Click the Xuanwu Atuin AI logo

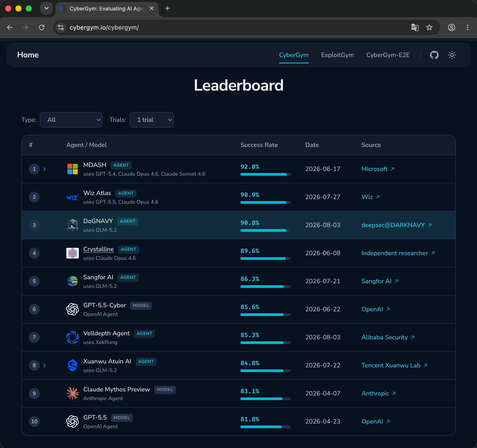[x=73, y=365]
